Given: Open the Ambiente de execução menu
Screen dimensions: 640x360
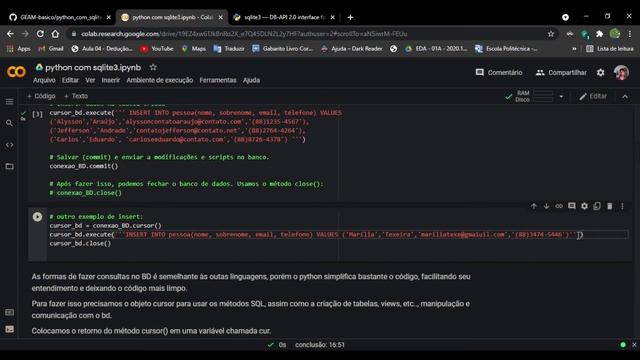Looking at the screenshot, I should pos(160,80).
